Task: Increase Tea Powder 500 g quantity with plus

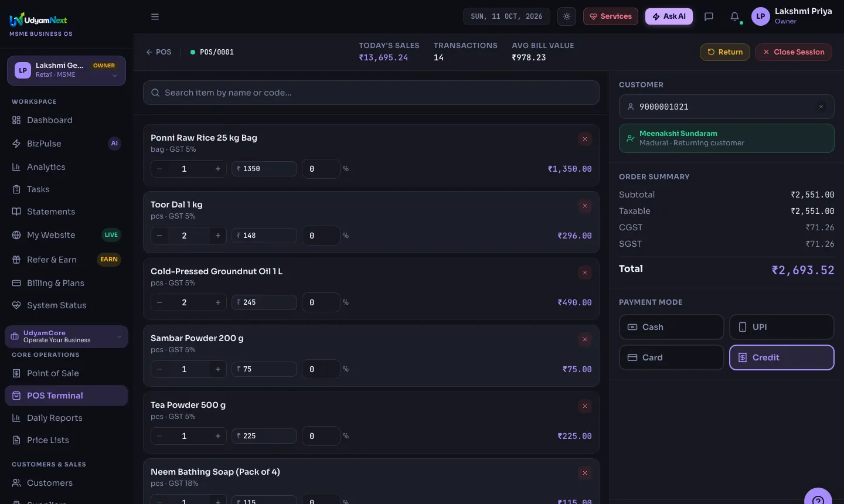Action: point(218,436)
